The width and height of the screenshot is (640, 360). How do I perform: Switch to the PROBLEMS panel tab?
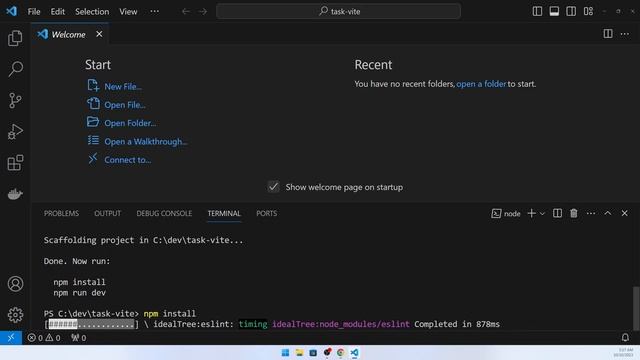pyautogui.click(x=61, y=213)
